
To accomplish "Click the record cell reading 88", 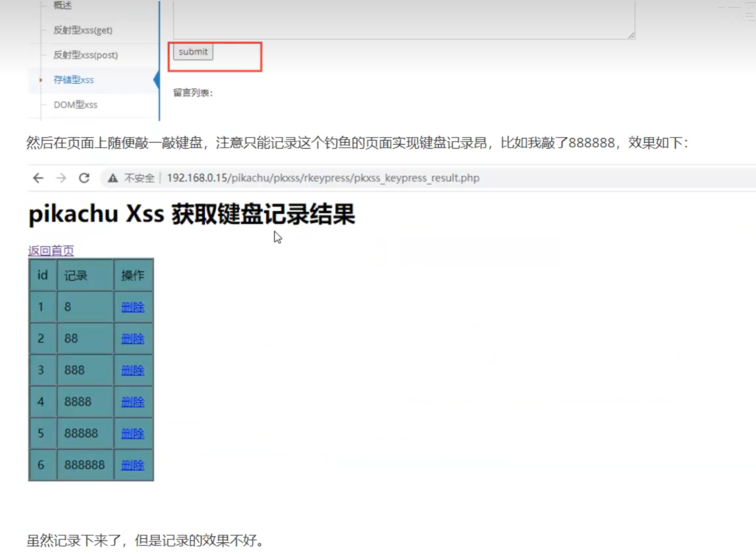I will pos(85,339).
